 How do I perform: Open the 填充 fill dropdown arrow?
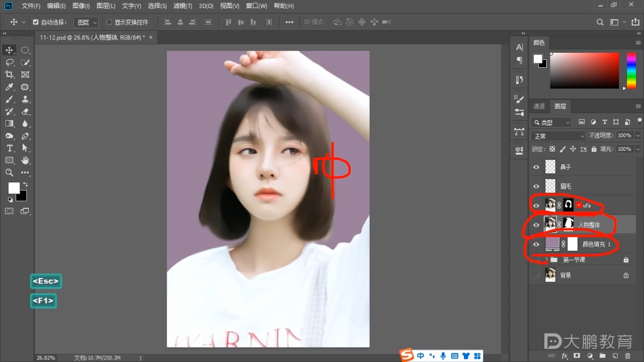638,149
